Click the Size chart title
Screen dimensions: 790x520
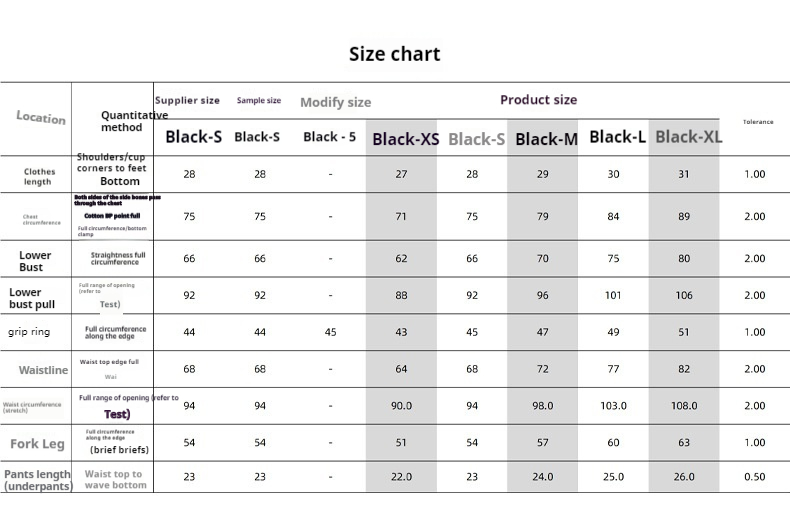(394, 54)
